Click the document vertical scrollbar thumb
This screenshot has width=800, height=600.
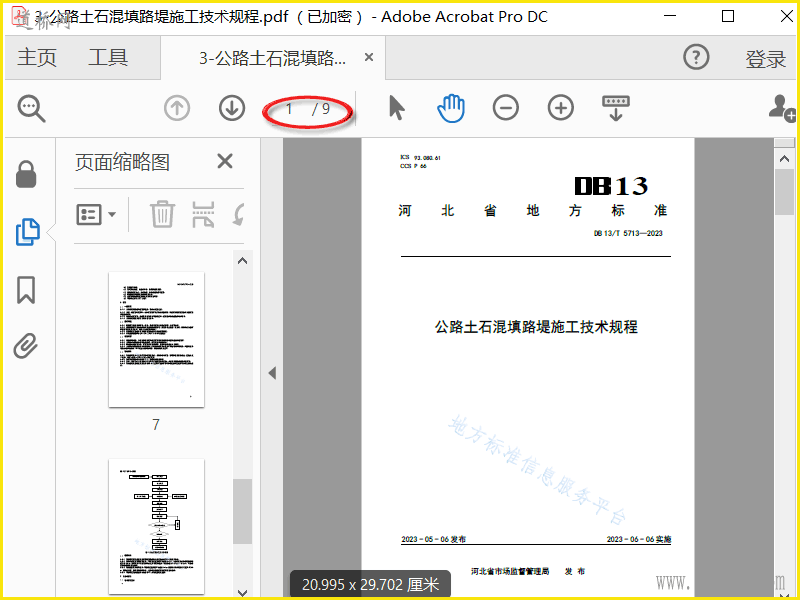tap(784, 192)
